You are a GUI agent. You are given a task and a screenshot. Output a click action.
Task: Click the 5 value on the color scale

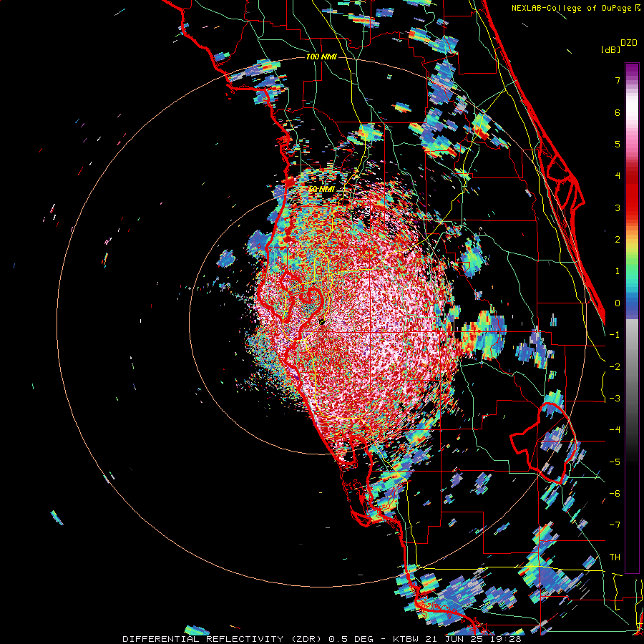click(x=618, y=144)
